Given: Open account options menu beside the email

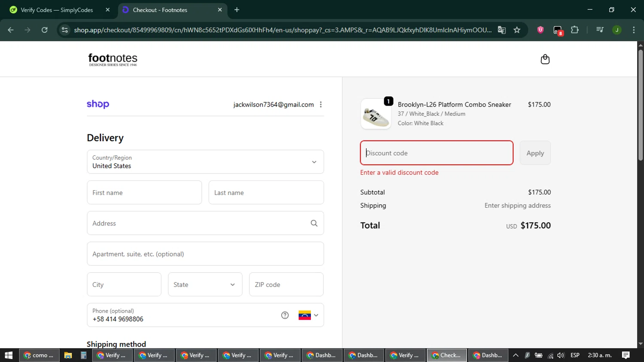Looking at the screenshot, I should point(321,104).
